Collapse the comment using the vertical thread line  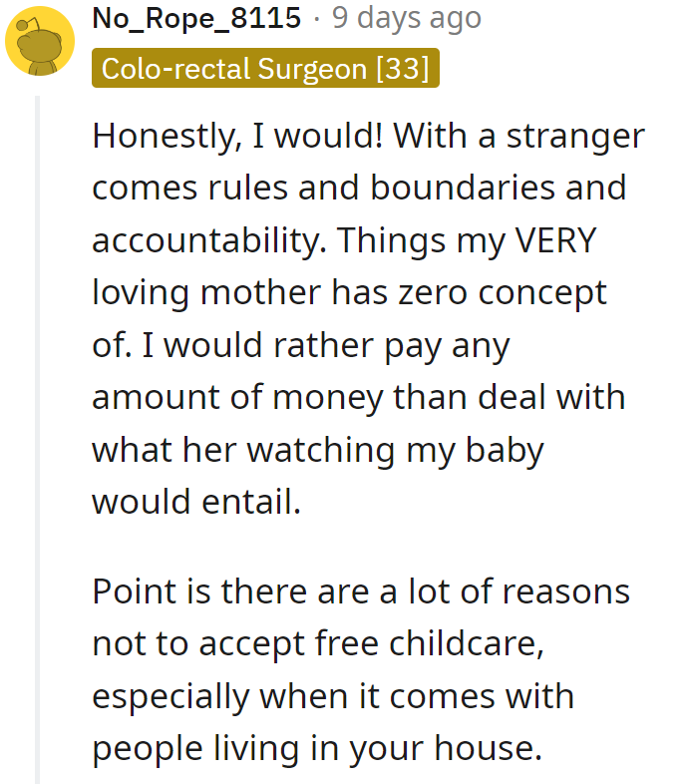[39, 439]
